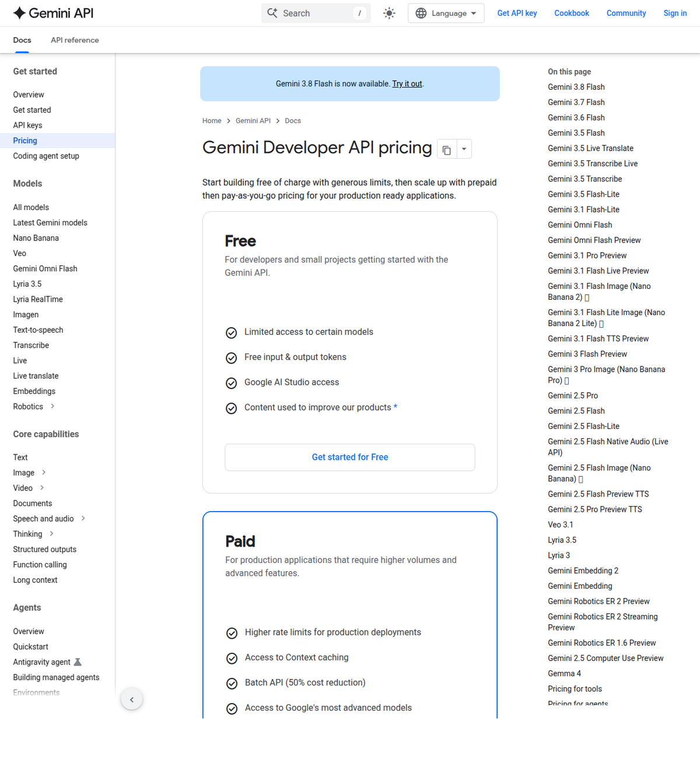Viewport: 700px width, 766px height.
Task: Expand the Speech and audio chevron
Action: (x=83, y=518)
